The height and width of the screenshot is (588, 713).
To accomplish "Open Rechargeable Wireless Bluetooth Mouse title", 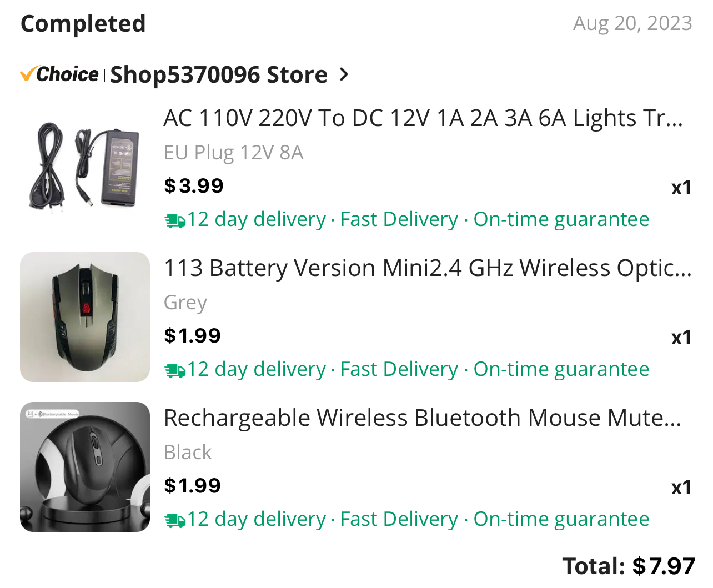I will (x=422, y=418).
